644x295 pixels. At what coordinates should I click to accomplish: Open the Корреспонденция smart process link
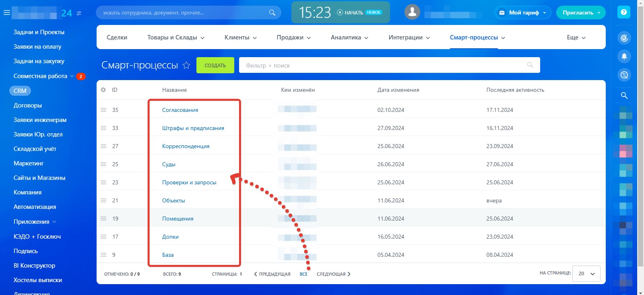point(186,146)
